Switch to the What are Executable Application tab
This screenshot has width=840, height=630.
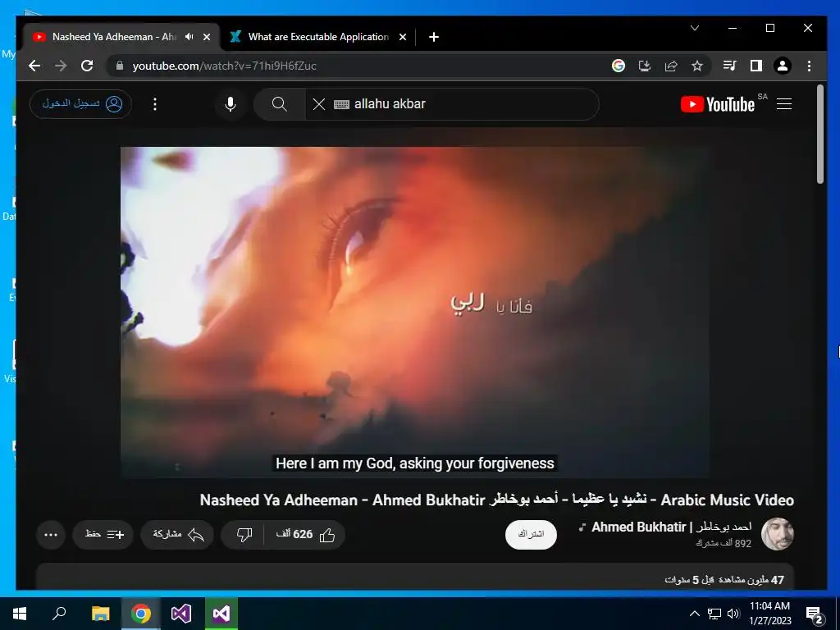pos(318,37)
